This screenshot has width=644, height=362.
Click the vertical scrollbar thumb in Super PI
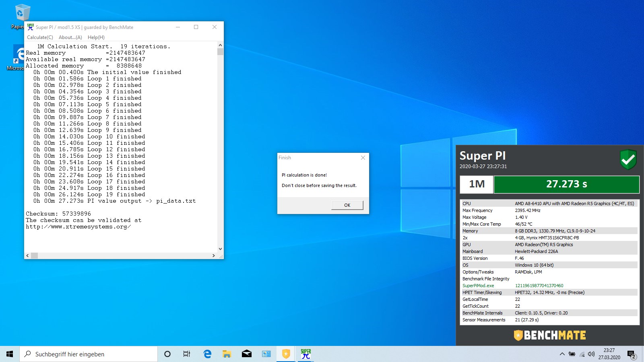pyautogui.click(x=220, y=51)
